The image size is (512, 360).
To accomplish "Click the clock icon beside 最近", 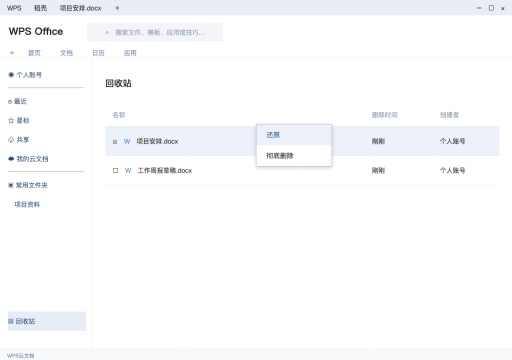I will [10, 102].
